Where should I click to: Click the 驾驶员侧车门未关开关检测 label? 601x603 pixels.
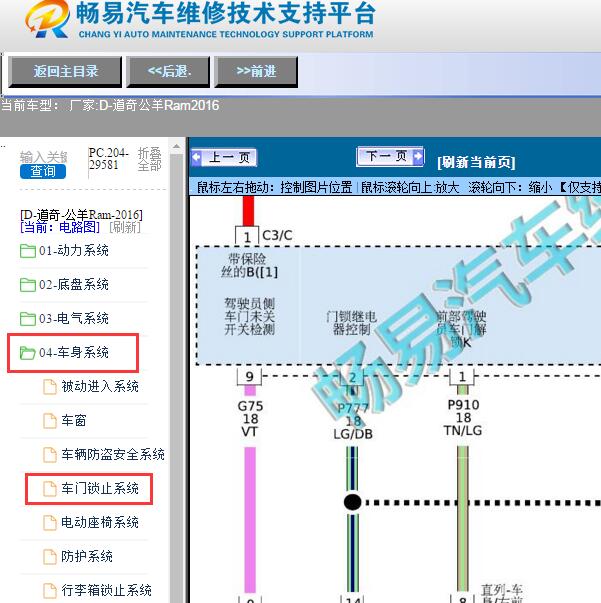coord(250,316)
